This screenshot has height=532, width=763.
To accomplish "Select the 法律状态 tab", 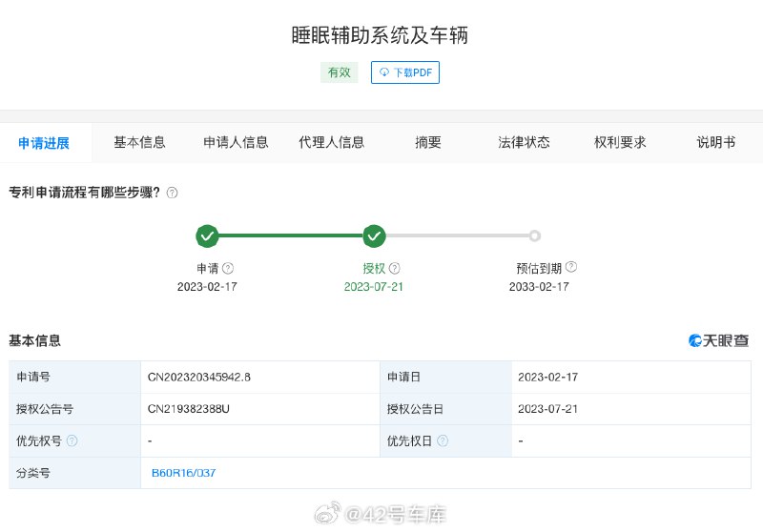I will point(524,142).
